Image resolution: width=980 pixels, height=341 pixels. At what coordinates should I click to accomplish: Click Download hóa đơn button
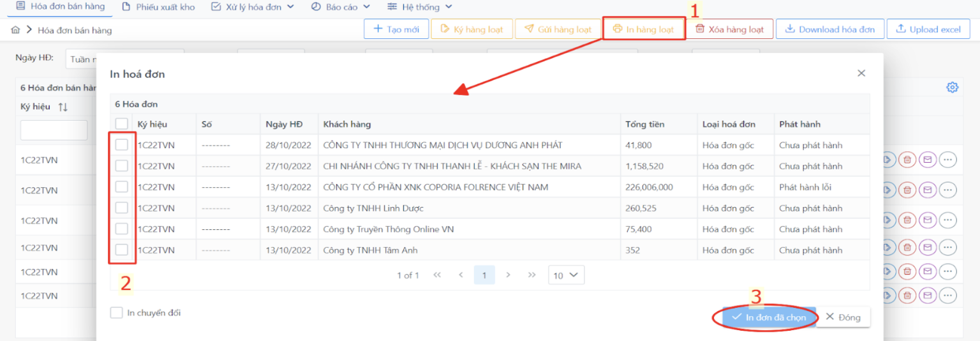830,29
